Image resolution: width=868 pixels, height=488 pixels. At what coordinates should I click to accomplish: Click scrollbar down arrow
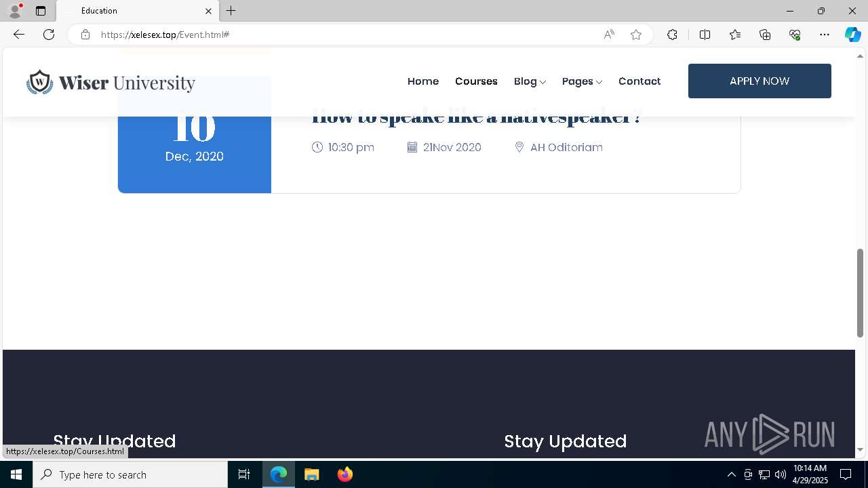[x=861, y=449]
